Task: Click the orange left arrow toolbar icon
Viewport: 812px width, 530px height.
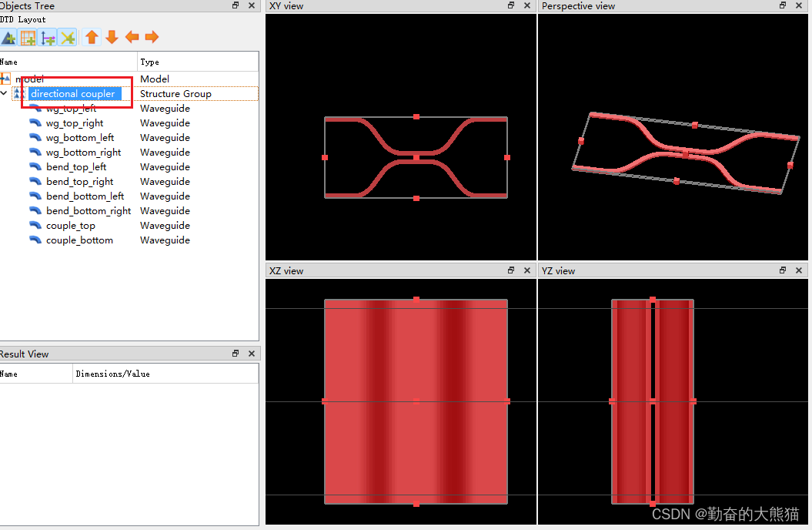Action: [132, 37]
